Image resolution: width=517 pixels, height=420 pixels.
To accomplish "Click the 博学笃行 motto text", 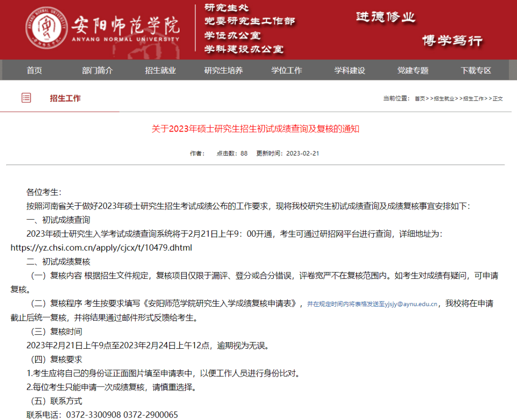I will tap(452, 41).
